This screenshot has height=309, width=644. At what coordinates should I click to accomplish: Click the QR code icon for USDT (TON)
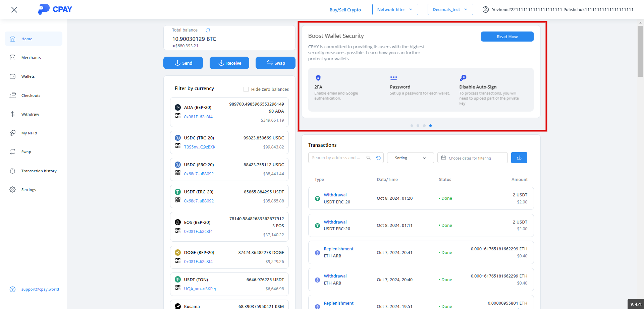pos(178,288)
